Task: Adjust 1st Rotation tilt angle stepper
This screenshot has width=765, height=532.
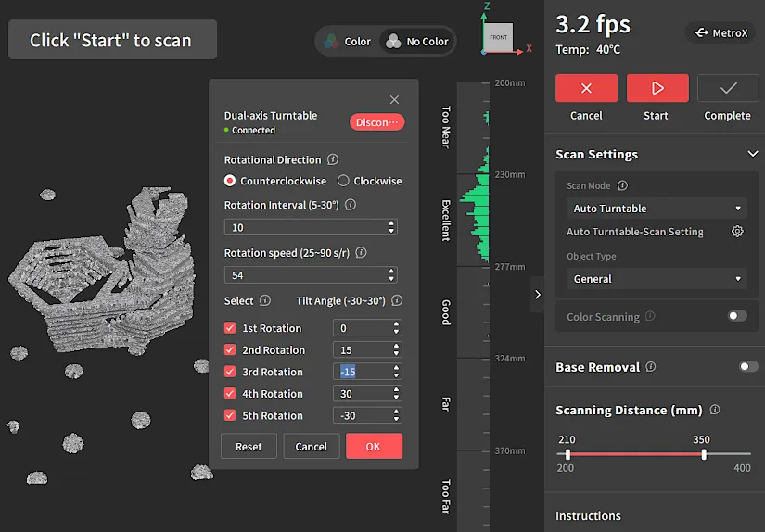Action: (396, 328)
